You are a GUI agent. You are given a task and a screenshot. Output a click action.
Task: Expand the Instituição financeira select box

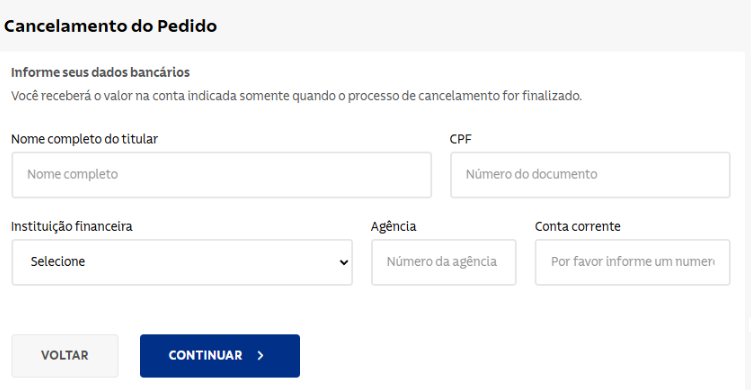(x=182, y=263)
